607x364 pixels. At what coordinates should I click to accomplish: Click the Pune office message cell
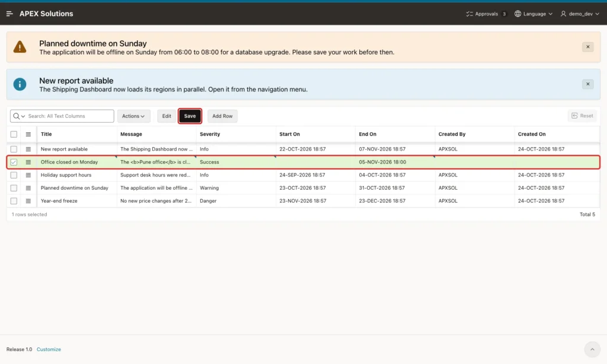[156, 162]
